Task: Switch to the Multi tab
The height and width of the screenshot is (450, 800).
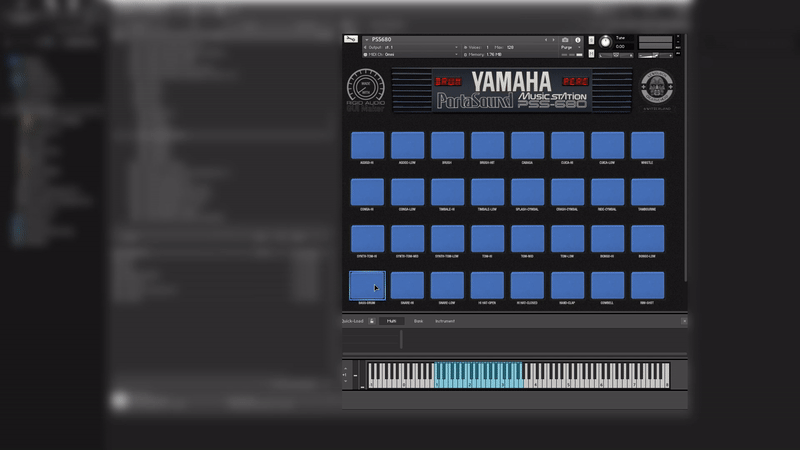Action: pos(391,321)
